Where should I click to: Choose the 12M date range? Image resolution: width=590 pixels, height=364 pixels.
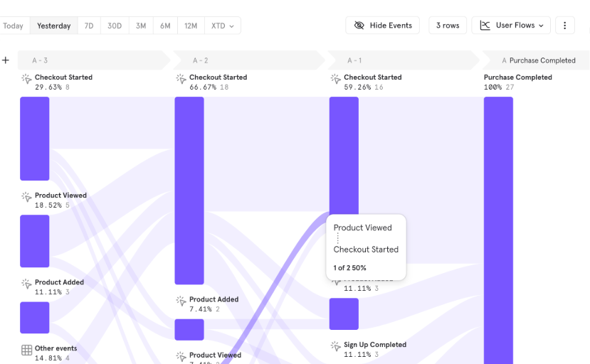191,26
